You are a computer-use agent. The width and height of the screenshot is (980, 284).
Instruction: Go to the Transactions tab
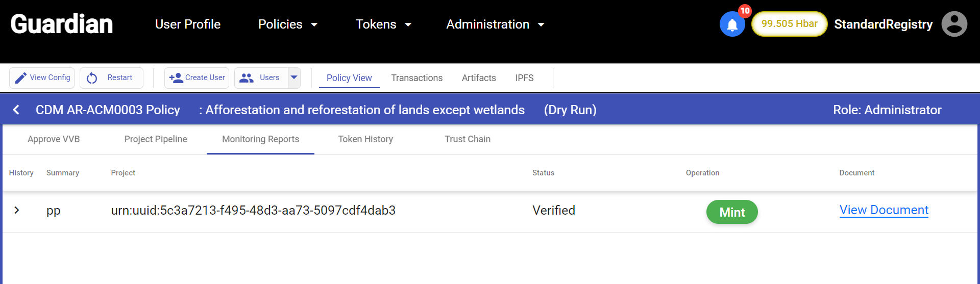416,78
